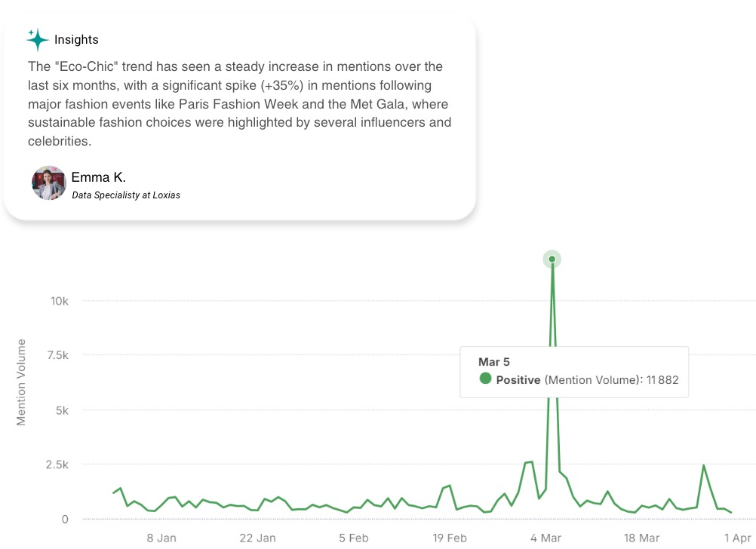Select the 8 Jan x-axis label
This screenshot has width=756, height=549.
point(161,538)
